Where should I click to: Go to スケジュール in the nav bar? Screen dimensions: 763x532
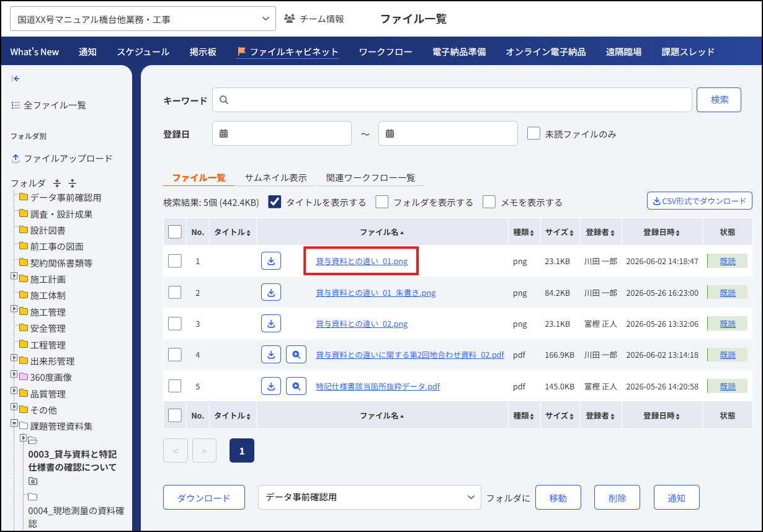tap(143, 52)
